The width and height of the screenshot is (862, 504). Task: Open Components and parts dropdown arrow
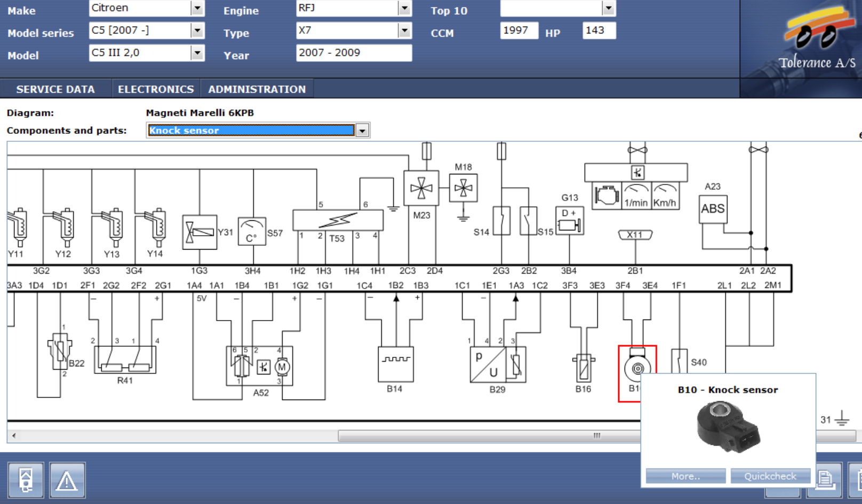(x=362, y=130)
